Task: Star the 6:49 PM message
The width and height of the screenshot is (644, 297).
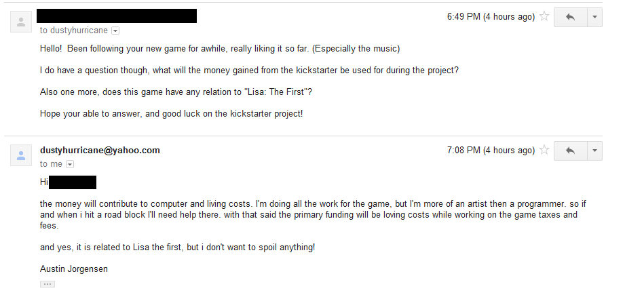Action: click(544, 16)
